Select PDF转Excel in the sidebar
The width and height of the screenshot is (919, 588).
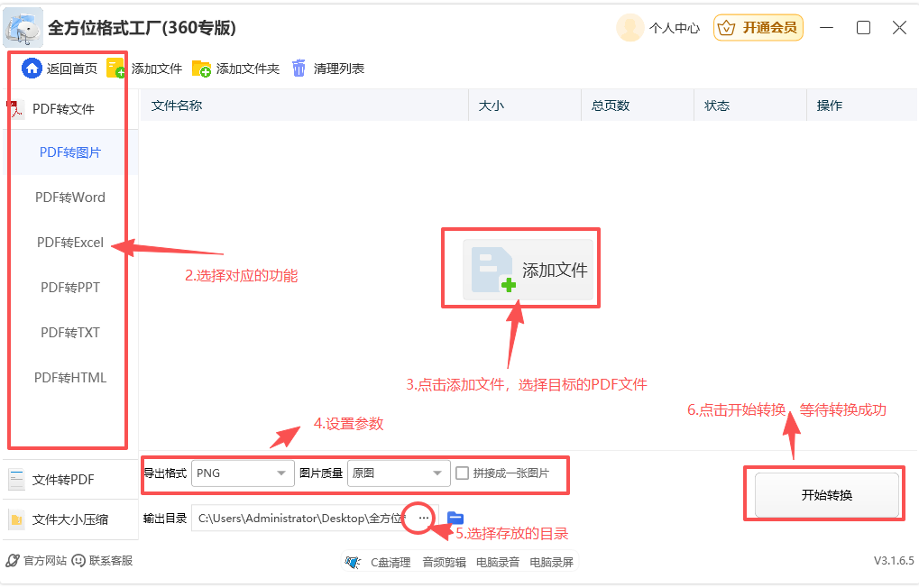70,243
